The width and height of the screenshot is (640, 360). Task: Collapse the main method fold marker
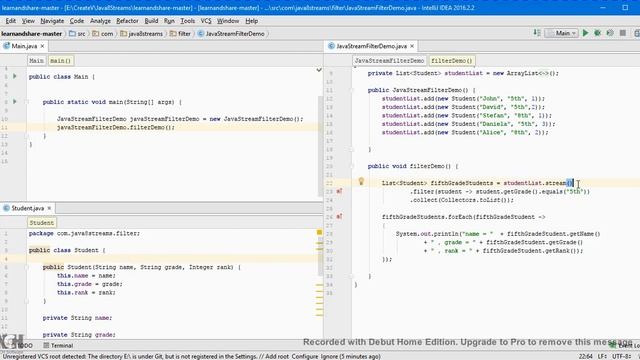(x=27, y=102)
